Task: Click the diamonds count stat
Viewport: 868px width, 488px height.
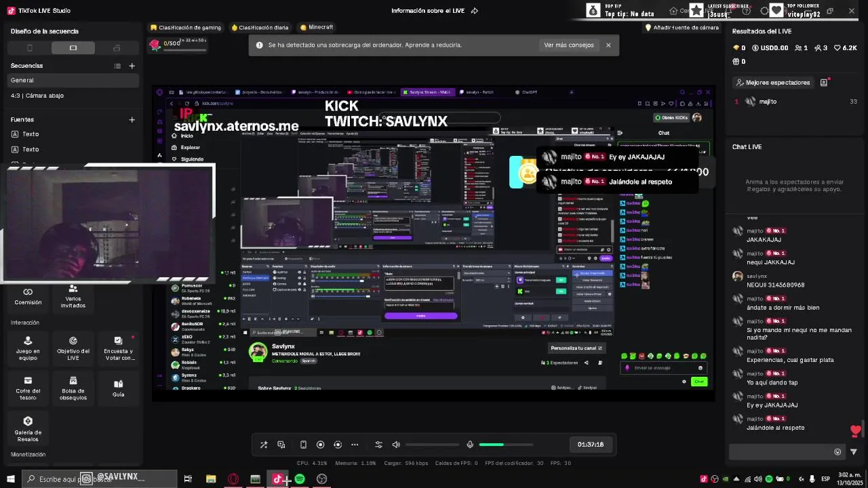Action: click(739, 48)
